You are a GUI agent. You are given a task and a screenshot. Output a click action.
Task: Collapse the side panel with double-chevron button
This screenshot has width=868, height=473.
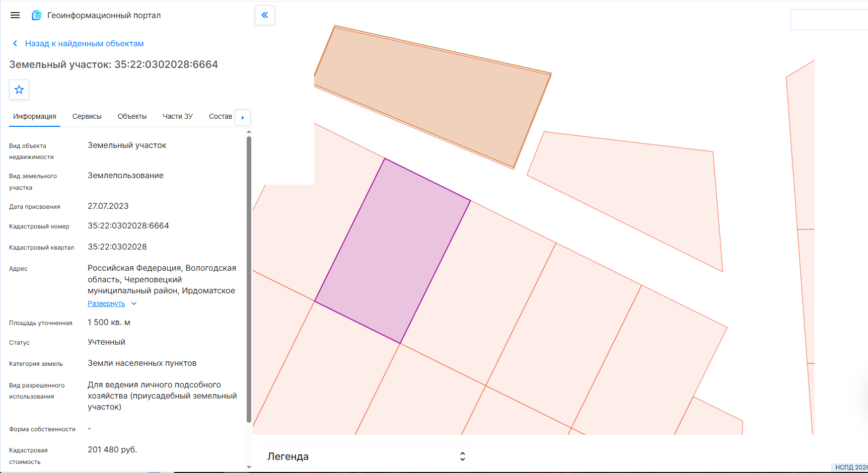point(265,15)
